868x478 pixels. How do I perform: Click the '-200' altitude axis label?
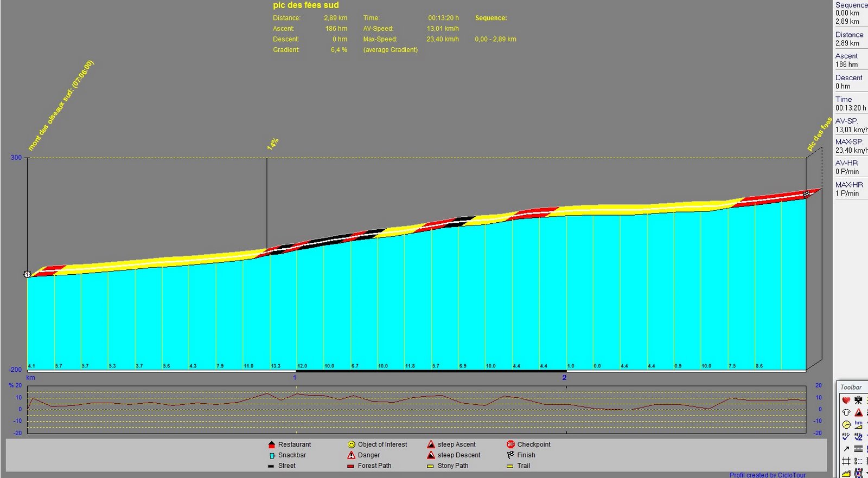tap(15, 370)
